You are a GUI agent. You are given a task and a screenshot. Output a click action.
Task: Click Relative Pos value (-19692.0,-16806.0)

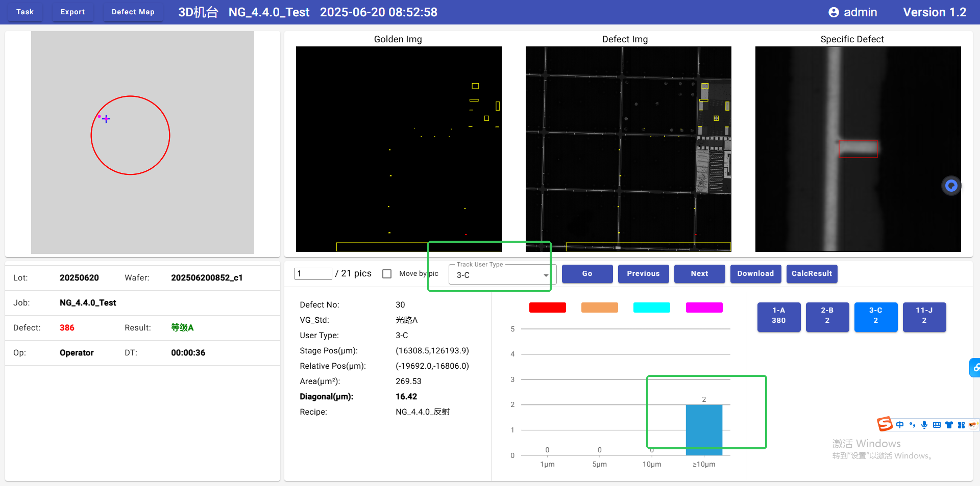(432, 366)
